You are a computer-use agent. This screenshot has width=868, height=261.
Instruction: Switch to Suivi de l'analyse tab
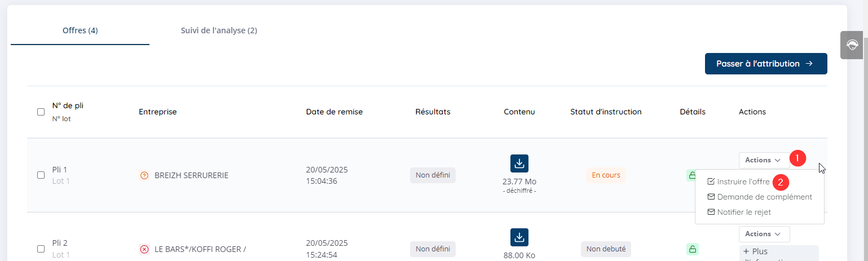219,30
